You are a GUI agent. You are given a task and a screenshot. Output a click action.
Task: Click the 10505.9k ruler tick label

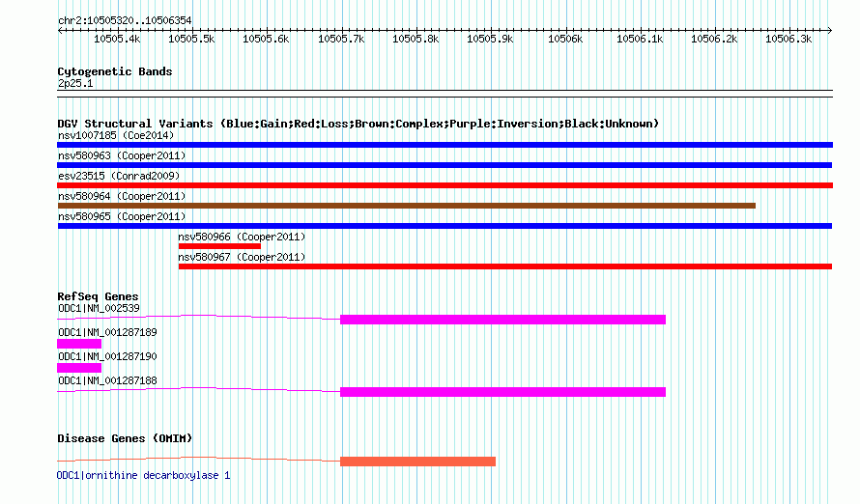click(x=490, y=39)
